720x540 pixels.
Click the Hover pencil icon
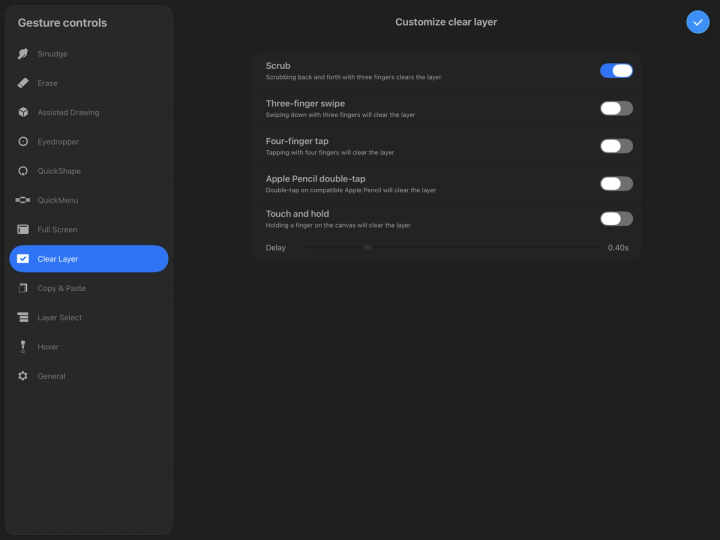point(23,347)
